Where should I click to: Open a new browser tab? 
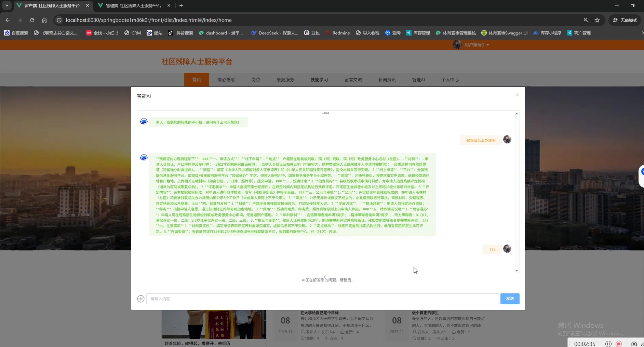(181, 5)
